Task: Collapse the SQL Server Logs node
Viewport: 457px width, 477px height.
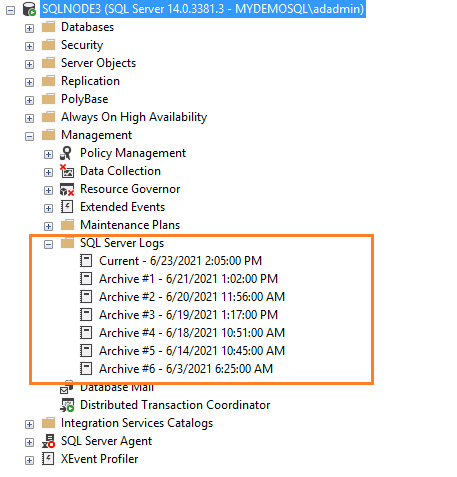Action: pyautogui.click(x=48, y=245)
